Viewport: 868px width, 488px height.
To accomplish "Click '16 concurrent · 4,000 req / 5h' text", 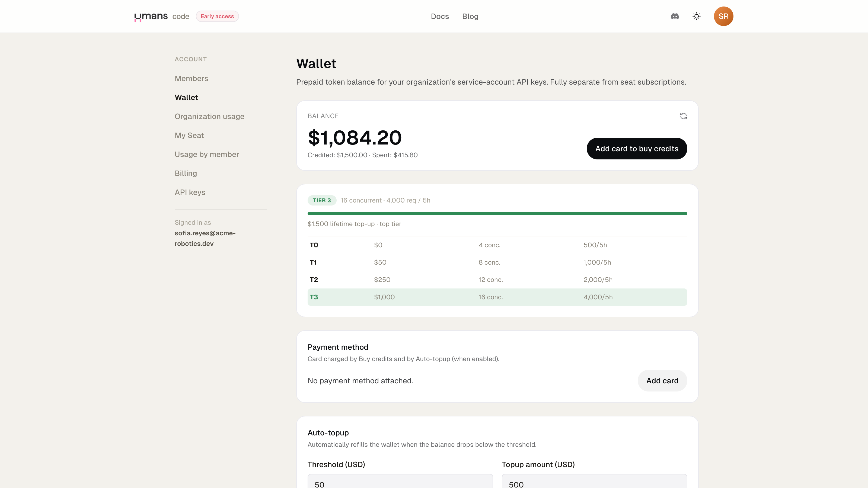I will click(385, 200).
